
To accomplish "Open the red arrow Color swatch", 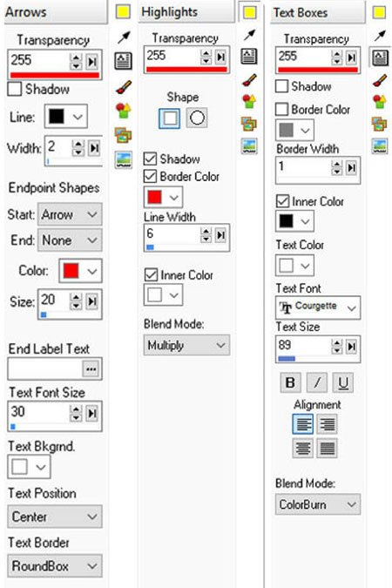I will point(80,271).
